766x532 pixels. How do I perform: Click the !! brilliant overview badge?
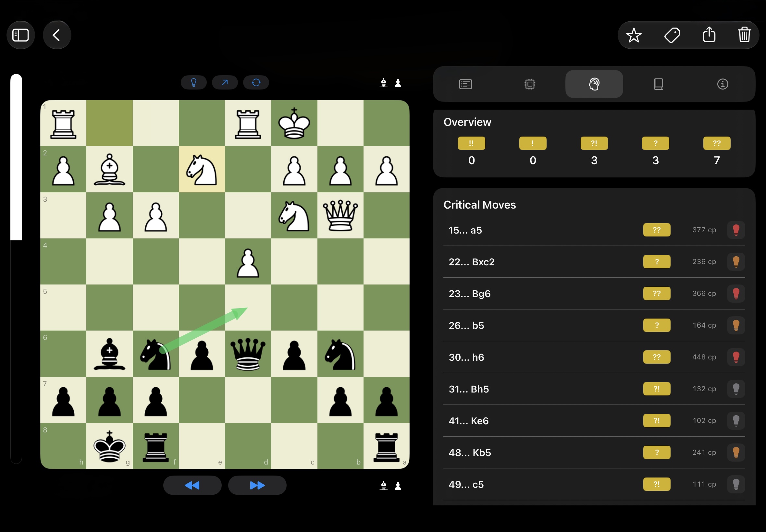pyautogui.click(x=471, y=143)
